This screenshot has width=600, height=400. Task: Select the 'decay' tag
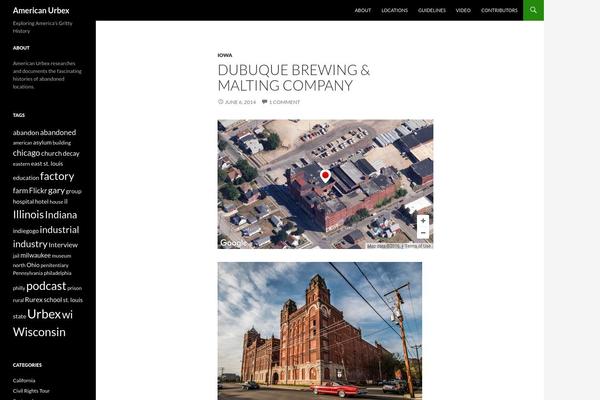(71, 153)
